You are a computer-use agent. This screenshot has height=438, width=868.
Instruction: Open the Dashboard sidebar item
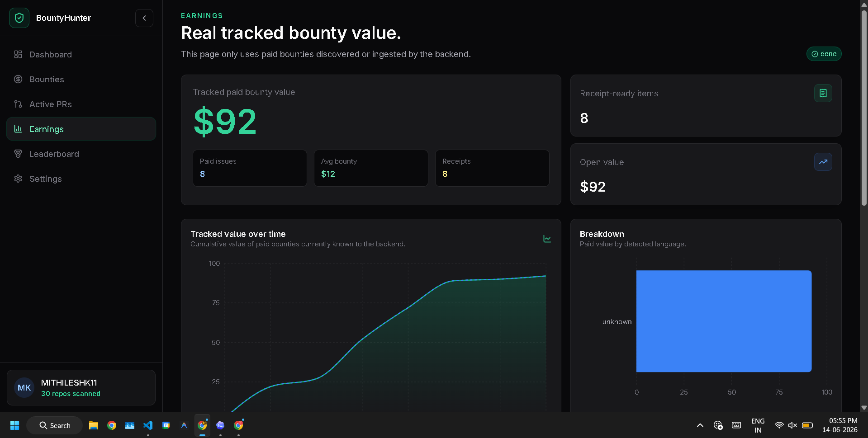81,54
